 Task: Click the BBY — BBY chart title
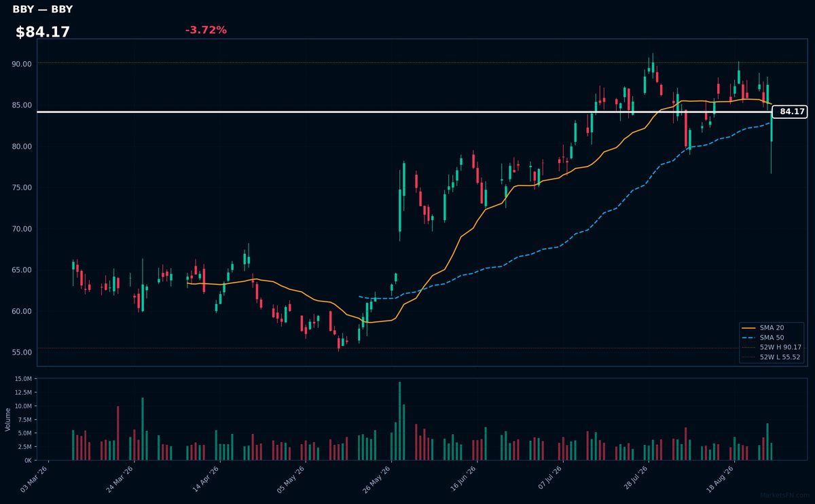(43, 10)
